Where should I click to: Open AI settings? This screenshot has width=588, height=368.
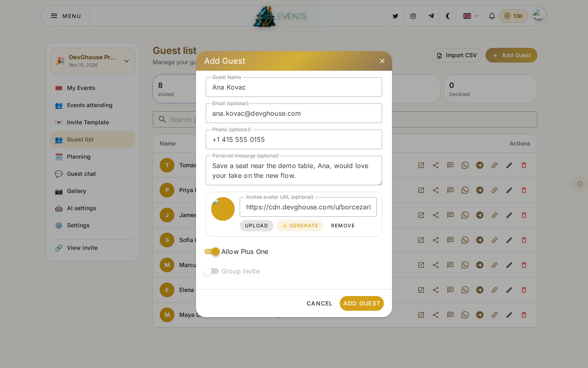93,208
